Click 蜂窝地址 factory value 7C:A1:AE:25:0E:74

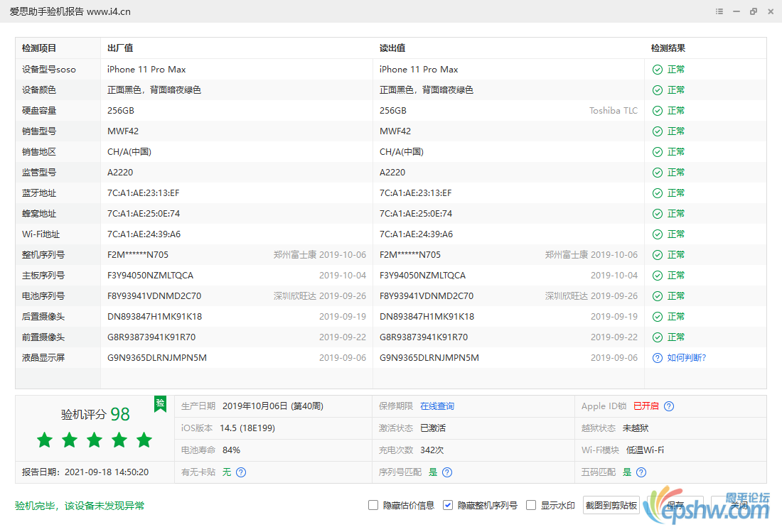pyautogui.click(x=144, y=214)
